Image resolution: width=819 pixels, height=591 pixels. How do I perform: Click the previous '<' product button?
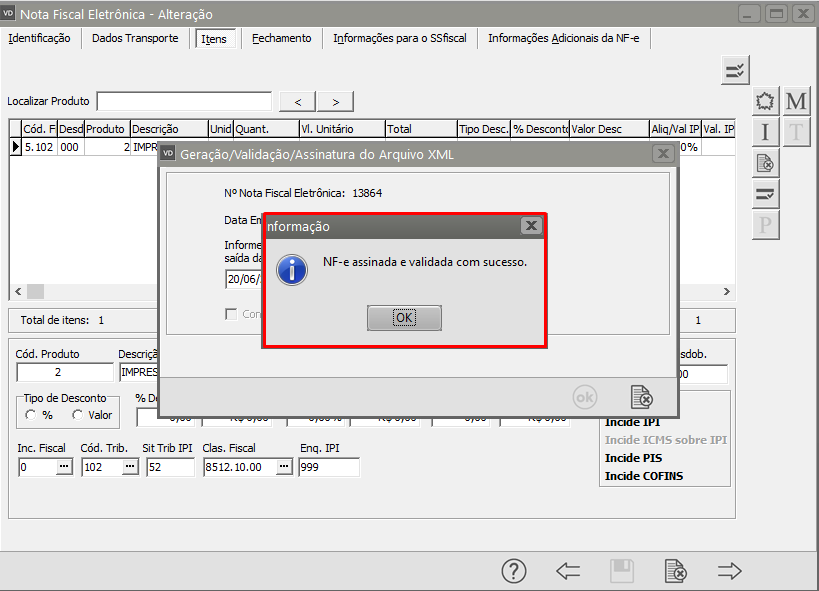298,102
